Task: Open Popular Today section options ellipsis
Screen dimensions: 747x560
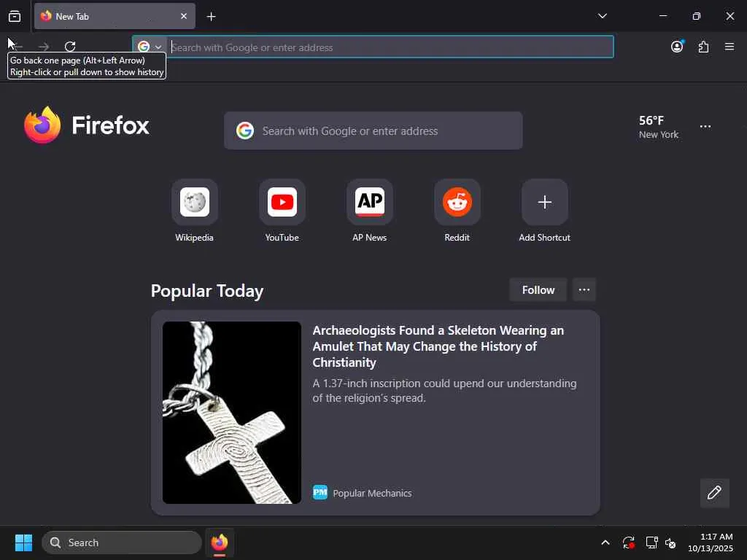Action: 584,290
